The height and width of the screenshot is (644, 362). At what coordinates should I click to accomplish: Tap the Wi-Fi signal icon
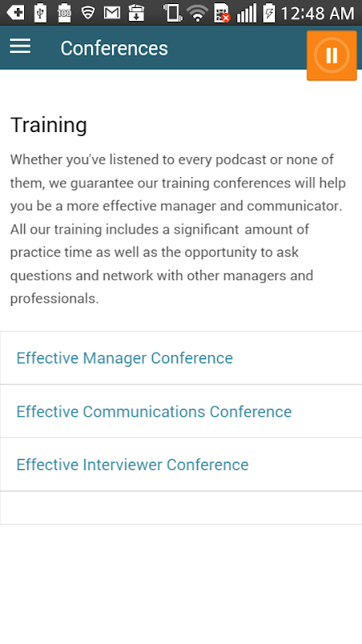click(197, 12)
